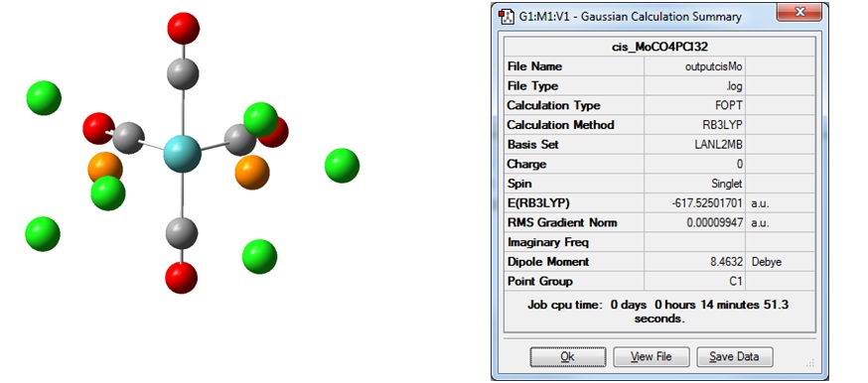Close the Gaussian Calculation Summary window

tap(798, 12)
